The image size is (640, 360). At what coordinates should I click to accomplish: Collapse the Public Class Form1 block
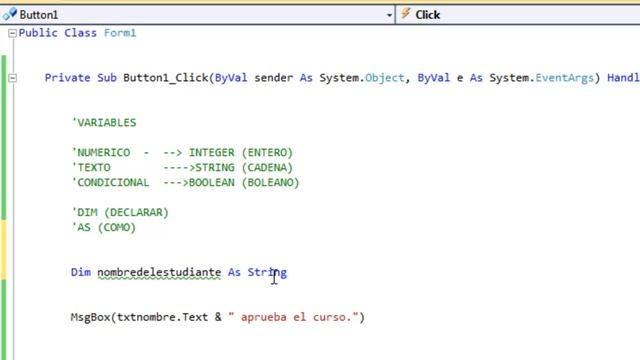(x=13, y=33)
